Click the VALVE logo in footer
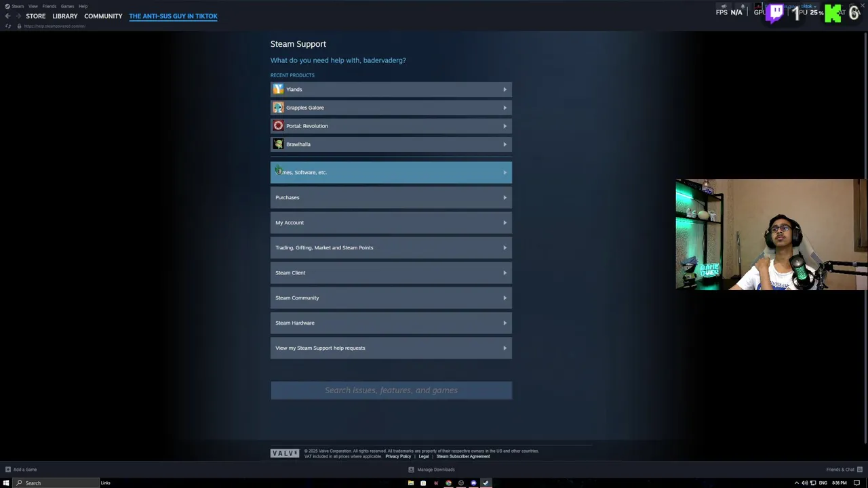The image size is (868, 488). click(x=285, y=453)
